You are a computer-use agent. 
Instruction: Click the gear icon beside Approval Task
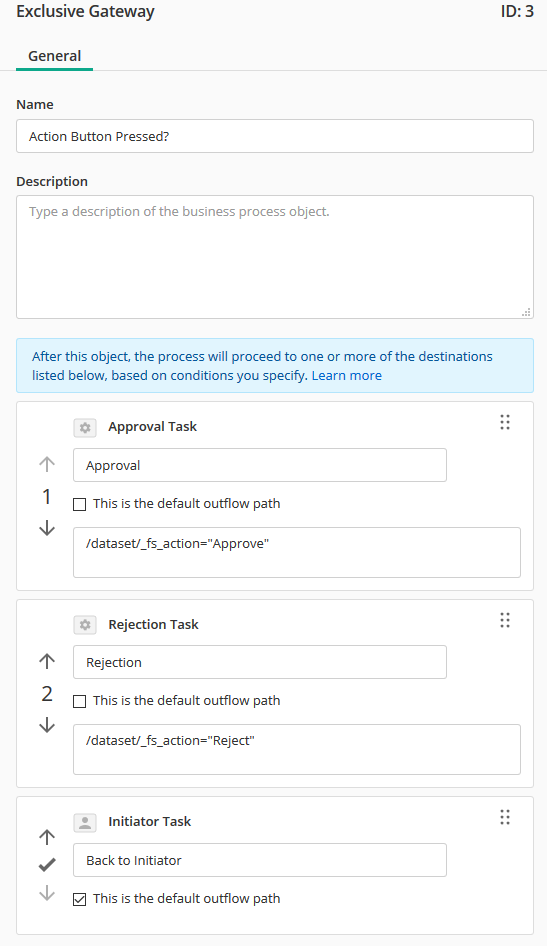tap(85, 427)
